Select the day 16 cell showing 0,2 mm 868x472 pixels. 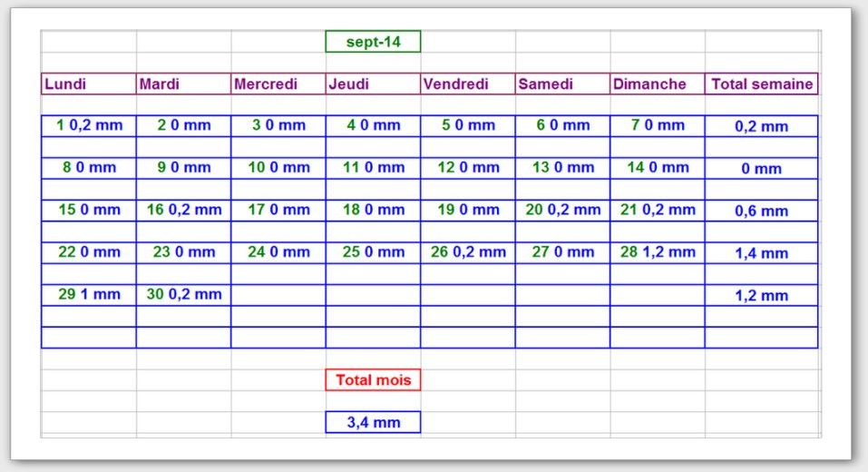coord(183,210)
